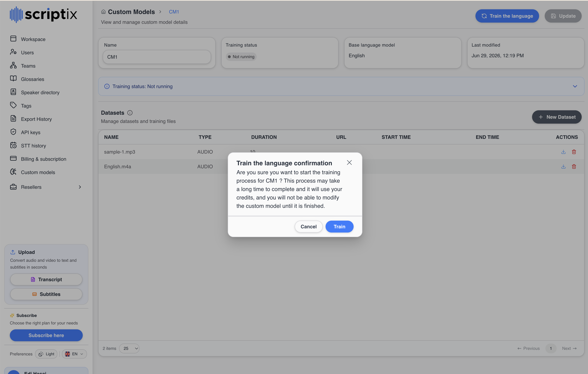Click the Transcript upload button

point(46,279)
